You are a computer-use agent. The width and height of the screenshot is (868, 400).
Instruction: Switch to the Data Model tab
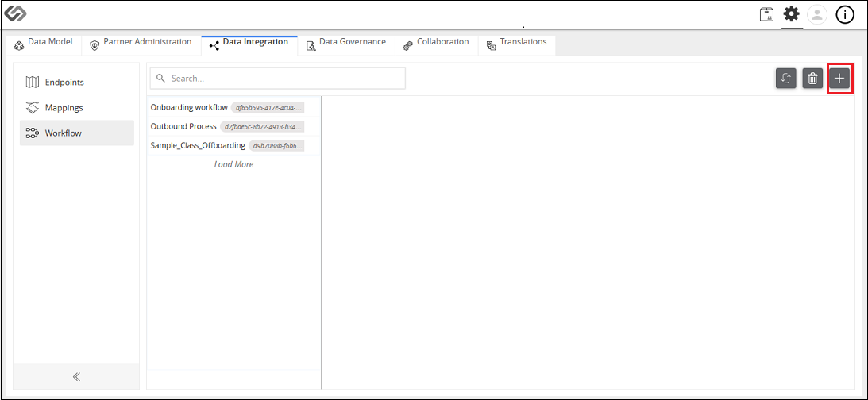coord(43,44)
